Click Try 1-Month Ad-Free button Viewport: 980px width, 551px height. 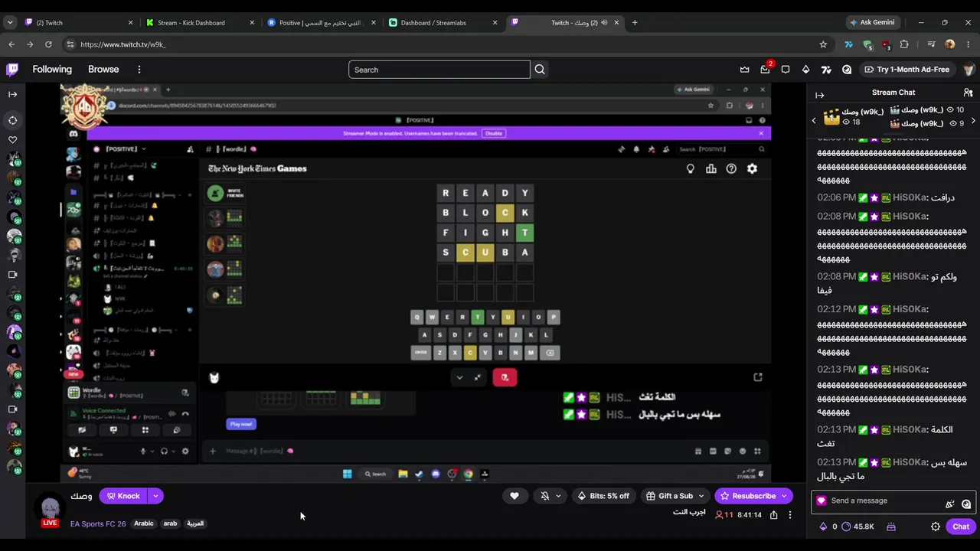[906, 70]
